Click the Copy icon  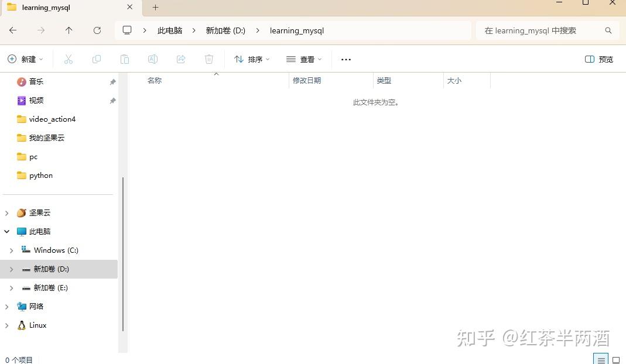[96, 59]
